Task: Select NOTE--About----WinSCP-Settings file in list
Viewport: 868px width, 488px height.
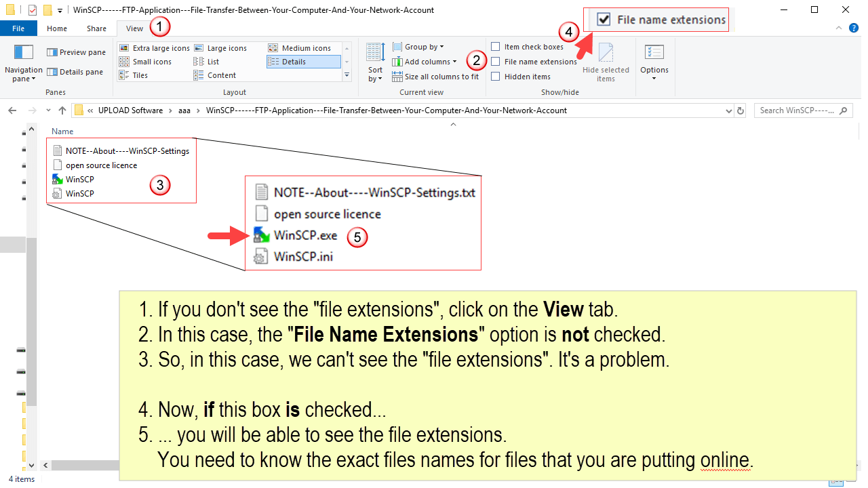Action: coord(121,151)
